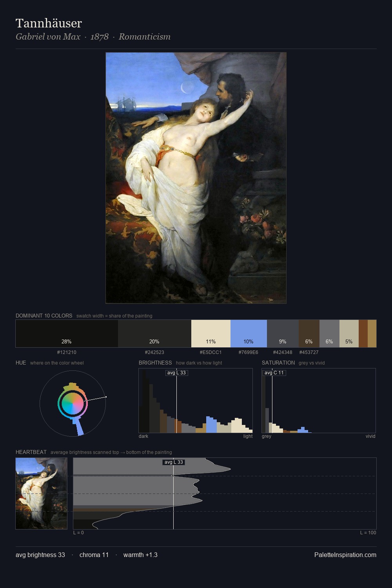
Task: Click the 'light' label under Brightness histogram
Action: pos(248,436)
